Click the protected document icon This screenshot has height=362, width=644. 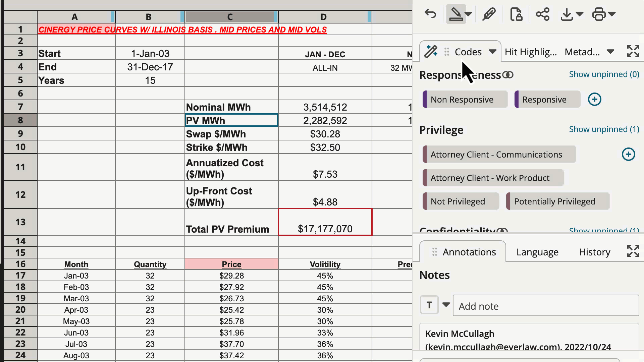click(x=516, y=14)
